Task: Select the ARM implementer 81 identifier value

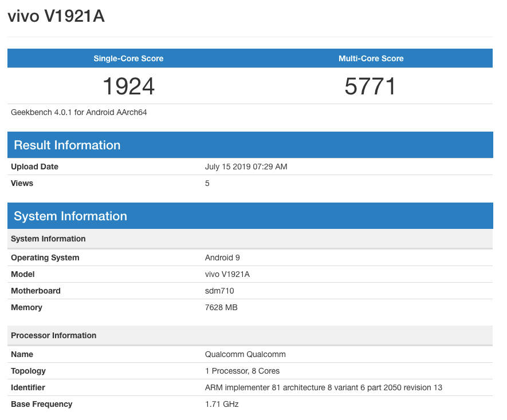Action: pyautogui.click(x=324, y=388)
